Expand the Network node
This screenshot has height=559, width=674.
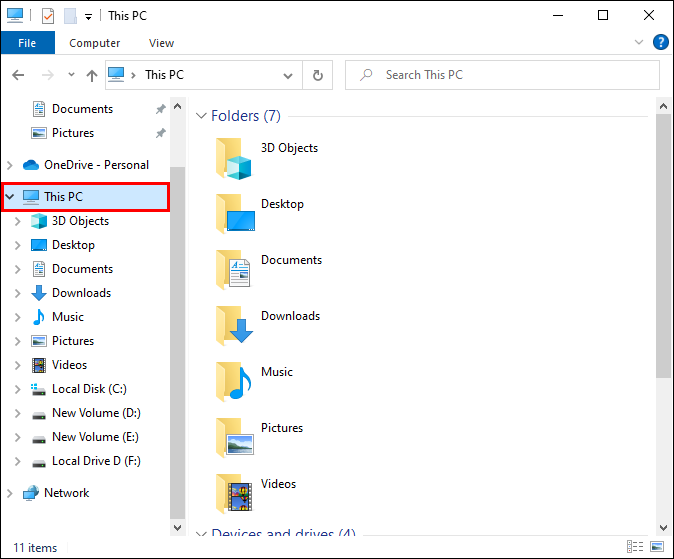10,494
